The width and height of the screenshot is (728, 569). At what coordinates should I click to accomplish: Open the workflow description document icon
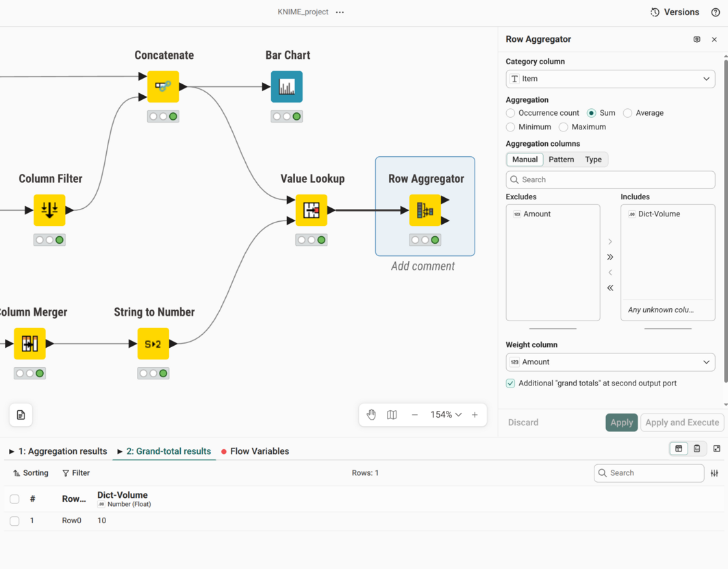tap(21, 414)
